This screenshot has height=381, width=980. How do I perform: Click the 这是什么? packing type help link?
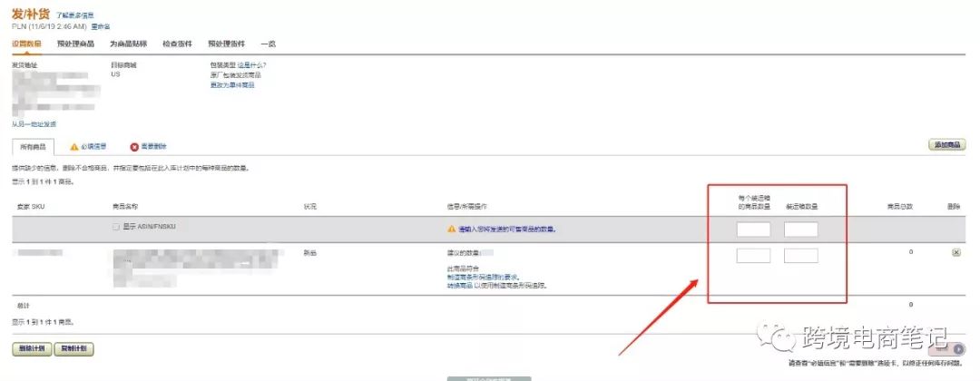[251, 65]
